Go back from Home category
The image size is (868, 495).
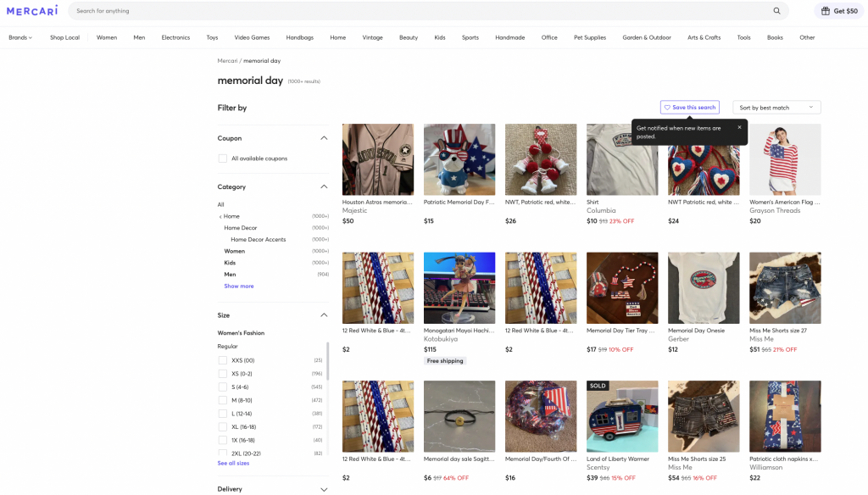220,216
